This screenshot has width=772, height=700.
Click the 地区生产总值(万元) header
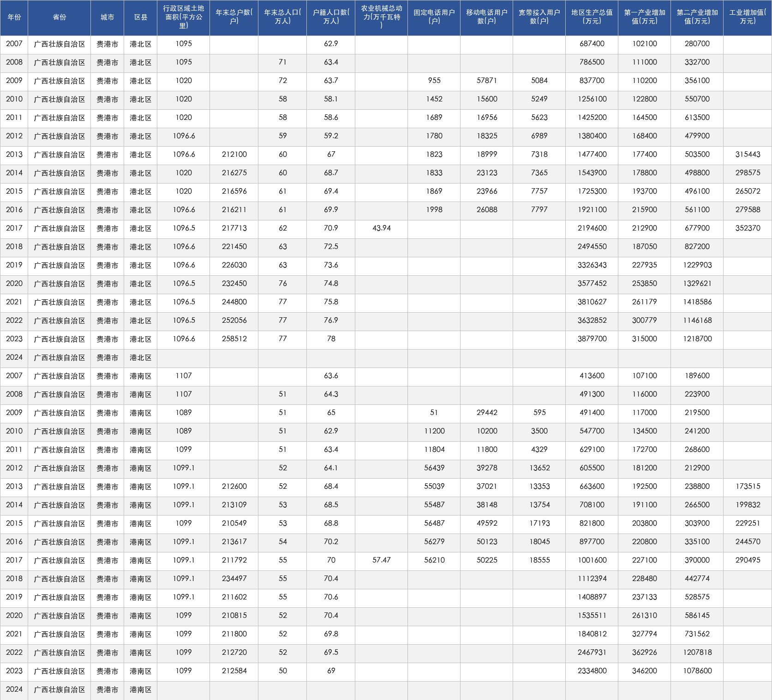[x=592, y=18]
